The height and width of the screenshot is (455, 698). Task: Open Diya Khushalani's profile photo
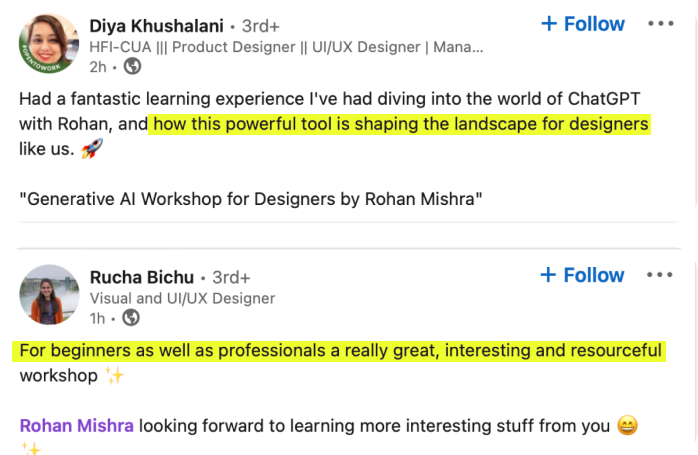click(x=49, y=44)
